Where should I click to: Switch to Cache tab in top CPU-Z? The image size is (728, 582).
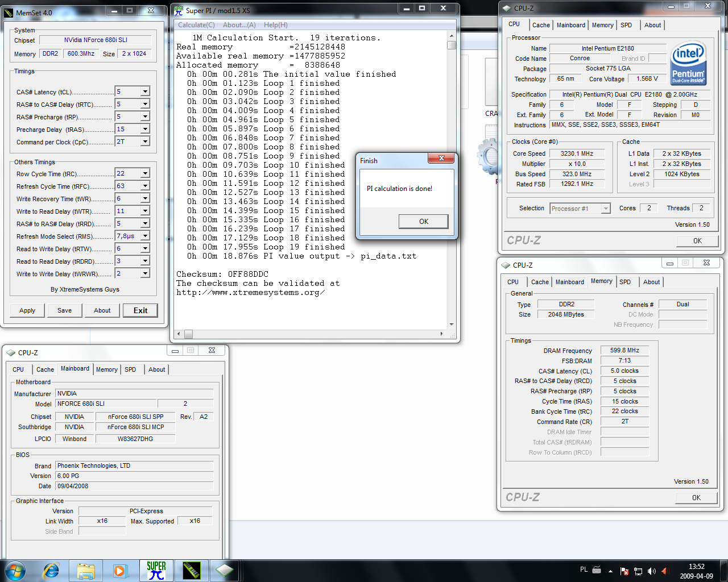coord(541,25)
